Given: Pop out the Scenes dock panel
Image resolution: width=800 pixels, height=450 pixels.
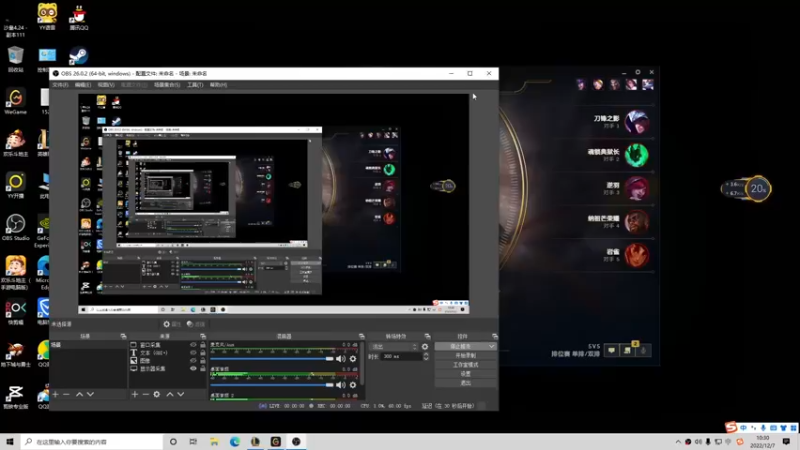Looking at the screenshot, I should (x=123, y=336).
